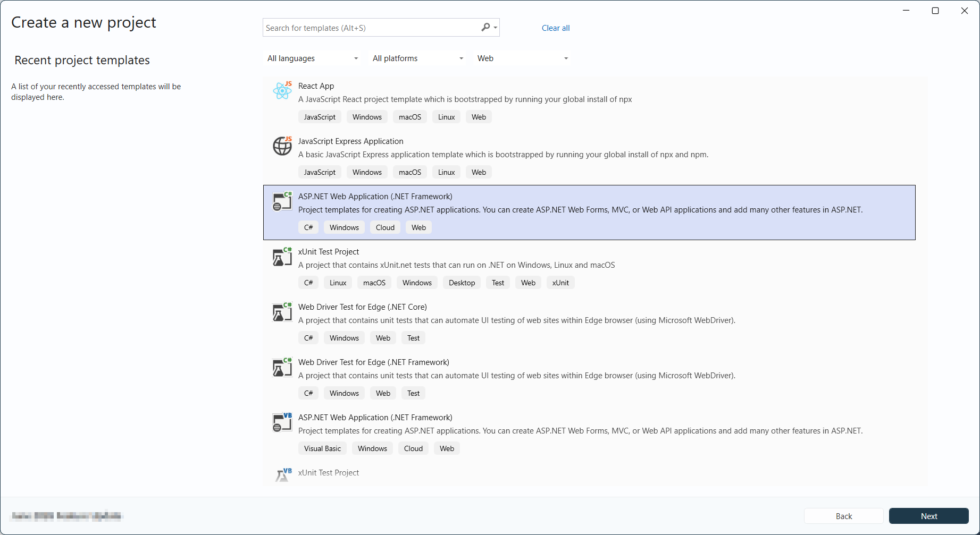
Task: Open the Web project type dropdown
Action: pos(523,58)
